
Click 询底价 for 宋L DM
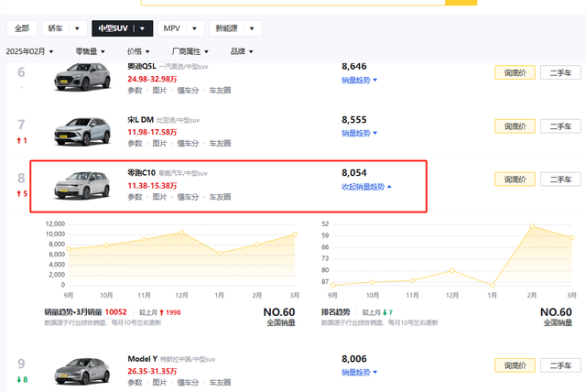pyautogui.click(x=515, y=126)
